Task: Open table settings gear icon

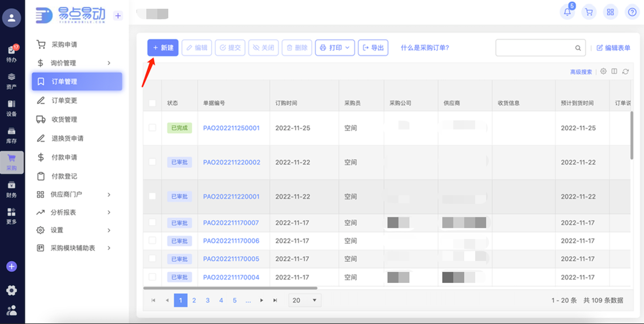Action: point(603,71)
